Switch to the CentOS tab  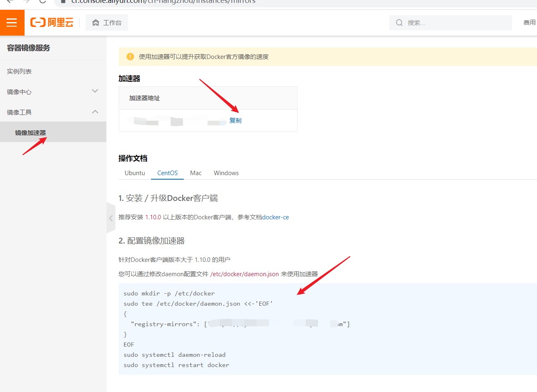(167, 173)
